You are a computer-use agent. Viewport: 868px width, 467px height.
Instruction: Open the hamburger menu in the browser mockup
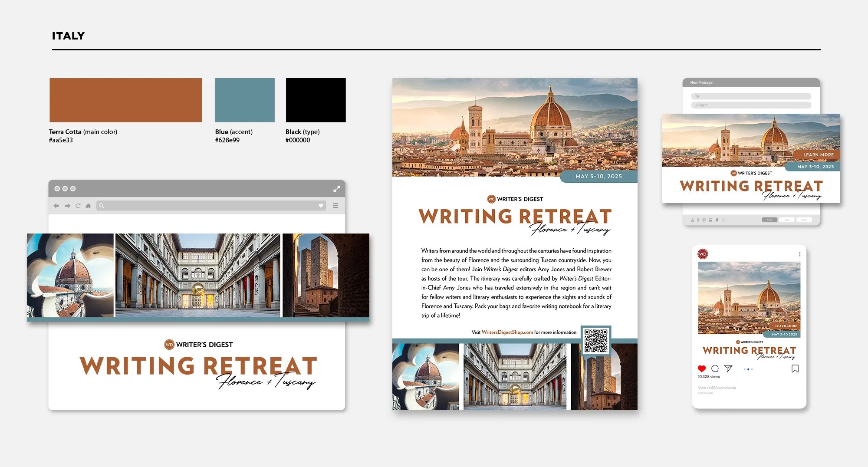click(335, 206)
